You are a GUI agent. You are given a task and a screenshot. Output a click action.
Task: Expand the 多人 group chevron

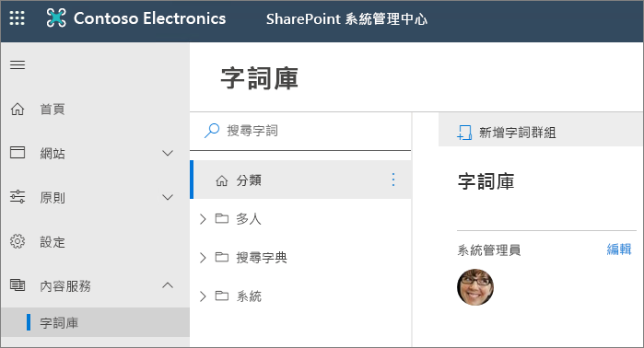point(203,219)
